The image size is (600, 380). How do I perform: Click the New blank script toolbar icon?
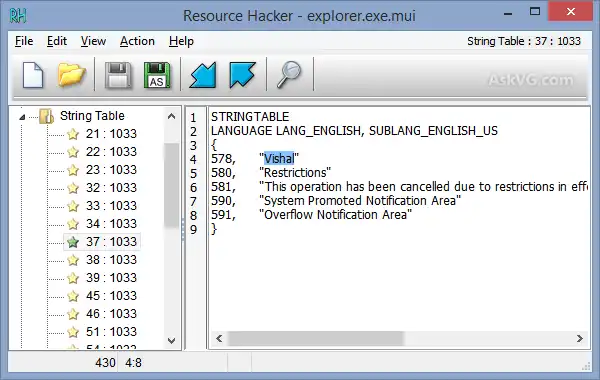[33, 75]
